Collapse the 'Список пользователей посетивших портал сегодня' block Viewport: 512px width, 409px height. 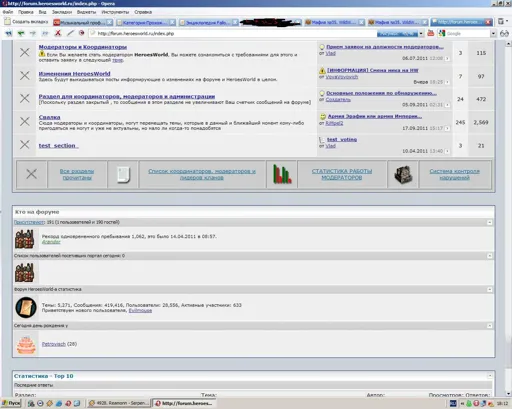(x=489, y=256)
